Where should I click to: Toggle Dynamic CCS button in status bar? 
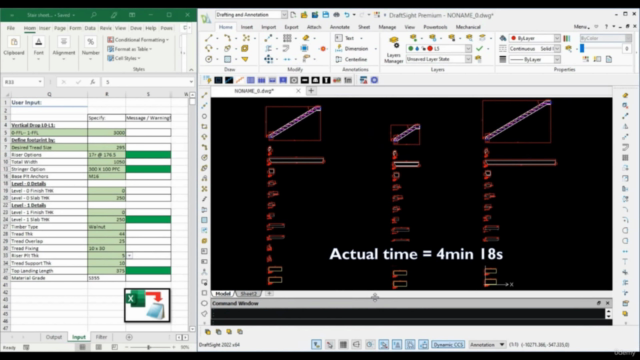(448, 345)
